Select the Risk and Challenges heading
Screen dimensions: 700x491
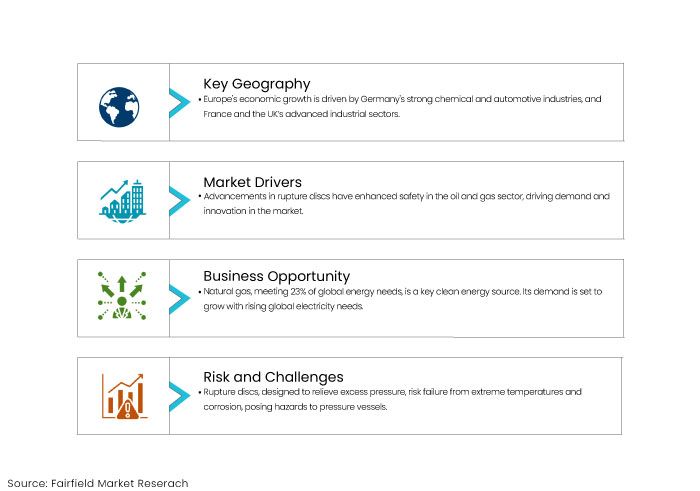pos(273,377)
